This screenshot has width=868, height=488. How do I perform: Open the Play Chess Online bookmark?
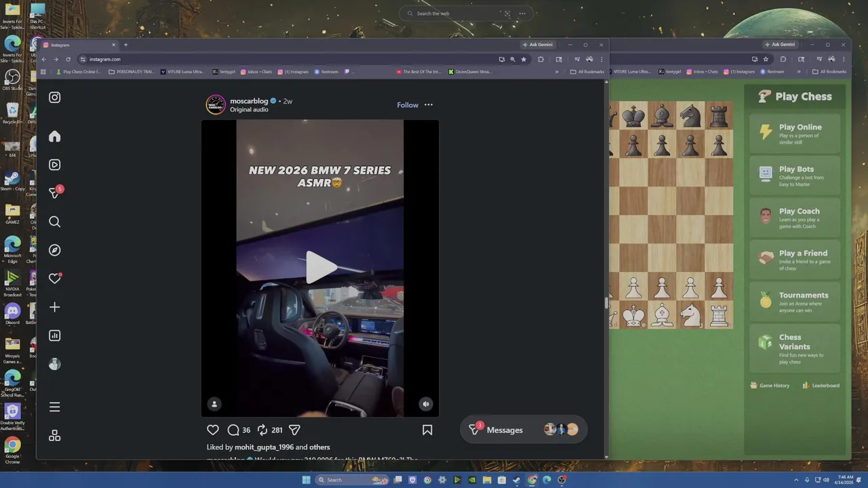[78, 71]
